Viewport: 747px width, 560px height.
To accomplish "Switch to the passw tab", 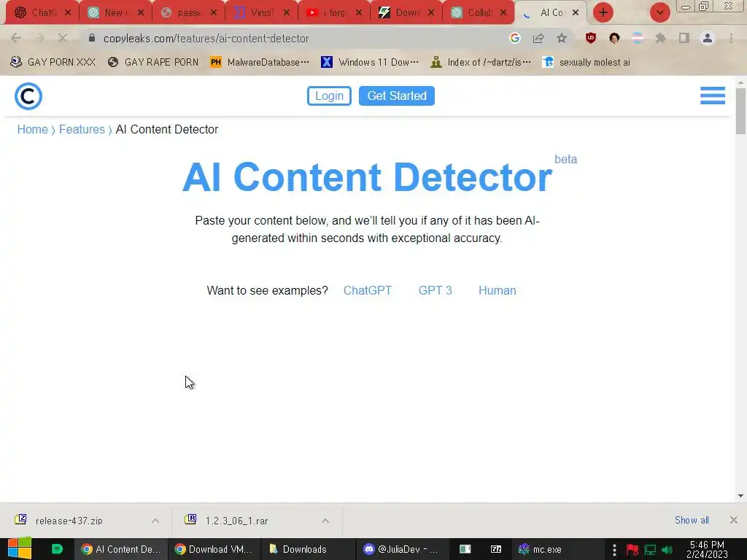I will 182,12.
